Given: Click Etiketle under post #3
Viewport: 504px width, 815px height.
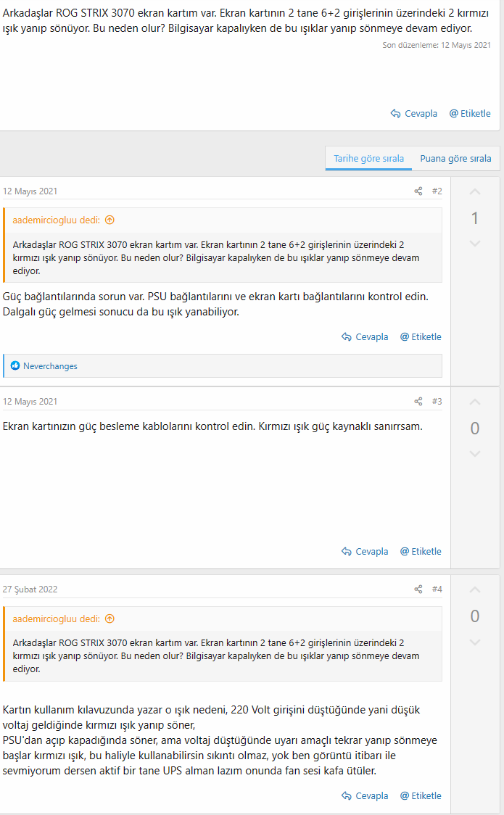Looking at the screenshot, I should click(421, 552).
